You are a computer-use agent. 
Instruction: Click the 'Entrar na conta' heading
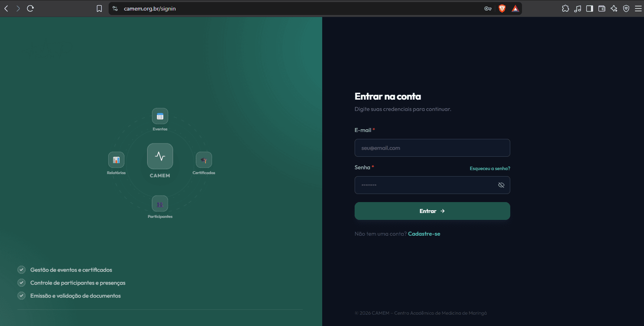388,96
